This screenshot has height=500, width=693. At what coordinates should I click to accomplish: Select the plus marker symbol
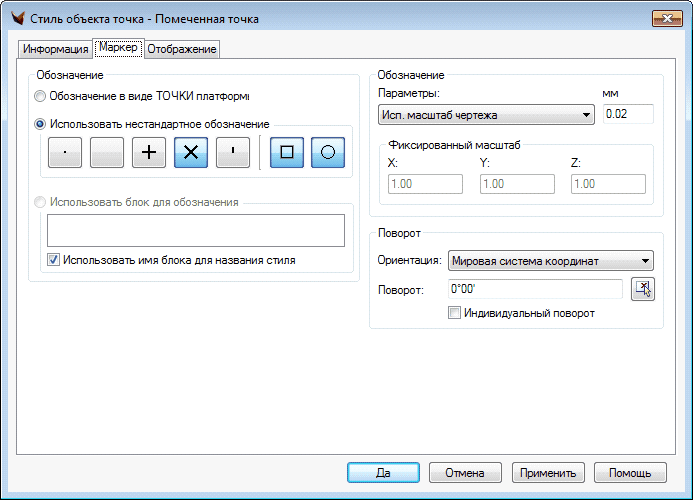click(x=149, y=152)
